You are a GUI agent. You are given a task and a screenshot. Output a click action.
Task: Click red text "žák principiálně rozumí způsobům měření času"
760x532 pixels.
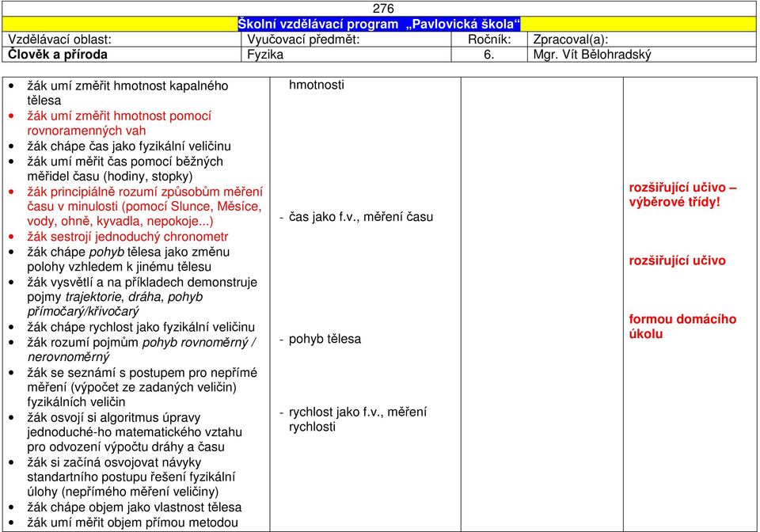pos(145,207)
